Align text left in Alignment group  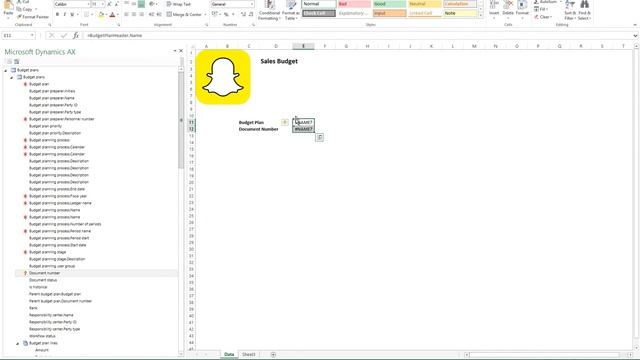(127, 15)
